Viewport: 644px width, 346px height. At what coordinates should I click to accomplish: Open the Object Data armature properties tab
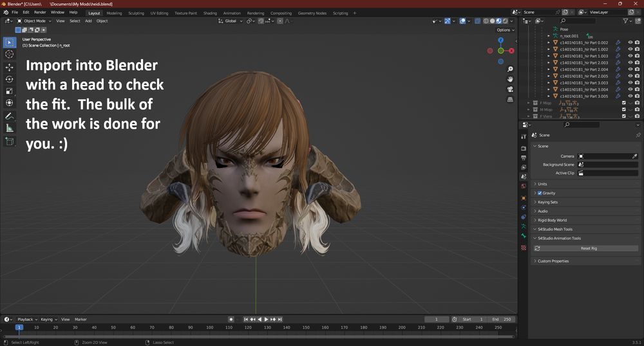pos(523,226)
